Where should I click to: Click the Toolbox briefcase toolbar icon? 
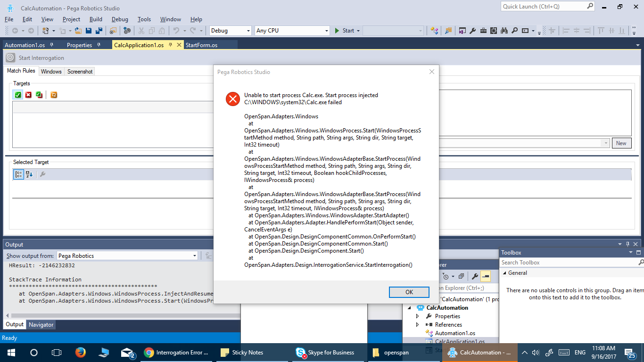(x=483, y=31)
